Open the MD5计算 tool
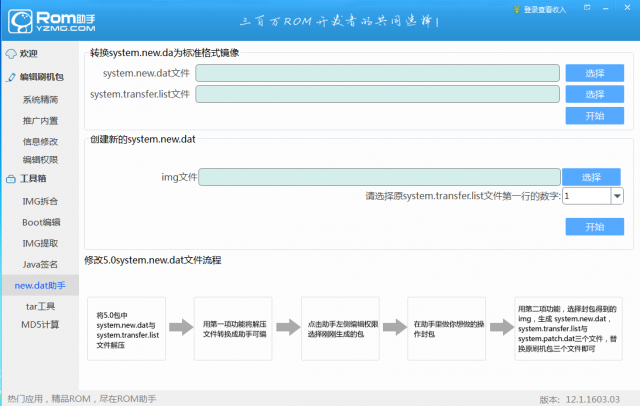The height and width of the screenshot is (406, 640). click(x=40, y=324)
